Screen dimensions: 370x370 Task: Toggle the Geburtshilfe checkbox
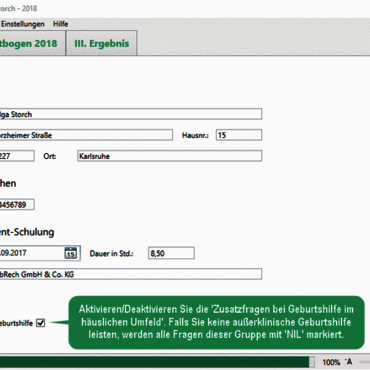pyautogui.click(x=40, y=323)
